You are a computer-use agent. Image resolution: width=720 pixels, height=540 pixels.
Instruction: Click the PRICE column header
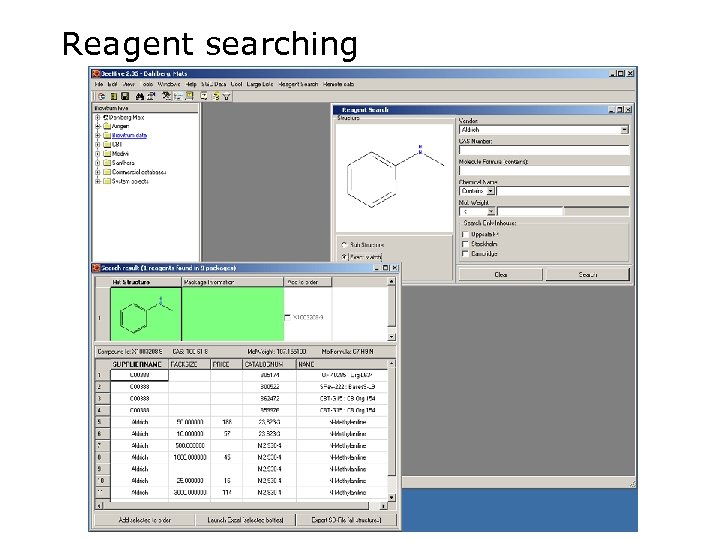click(226, 364)
